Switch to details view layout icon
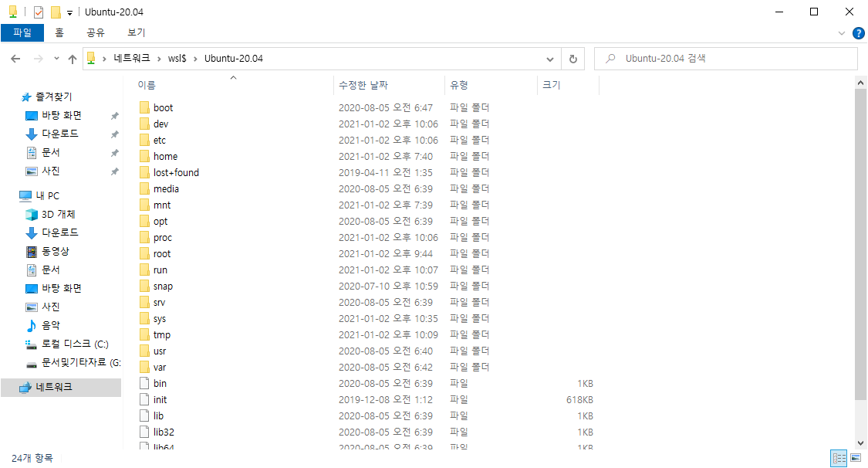Screen dimensions: 868x468 (839, 458)
